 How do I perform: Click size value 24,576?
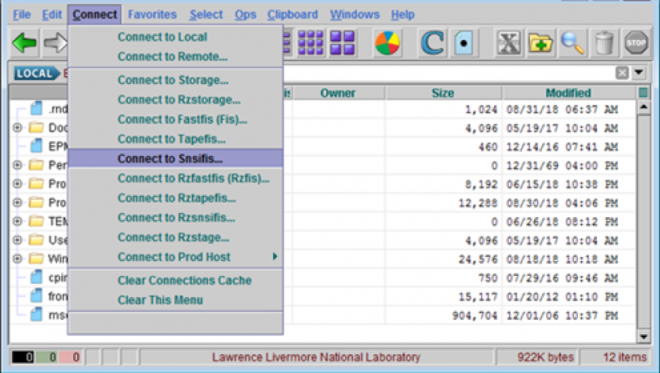pyautogui.click(x=478, y=259)
